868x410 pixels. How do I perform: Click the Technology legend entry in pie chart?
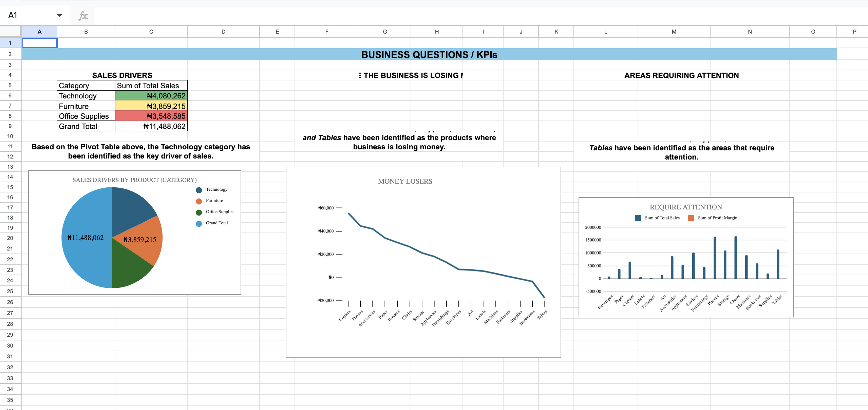point(212,189)
